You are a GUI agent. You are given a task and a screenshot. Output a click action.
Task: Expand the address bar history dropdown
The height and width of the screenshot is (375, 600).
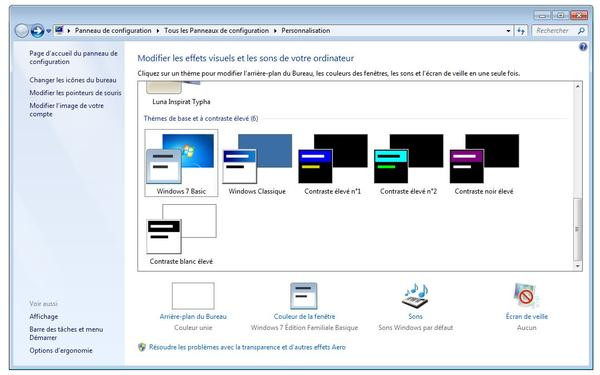[x=508, y=31]
